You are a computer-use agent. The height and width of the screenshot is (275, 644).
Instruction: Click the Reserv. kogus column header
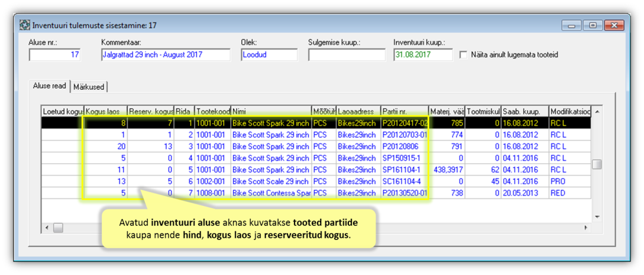[151, 111]
